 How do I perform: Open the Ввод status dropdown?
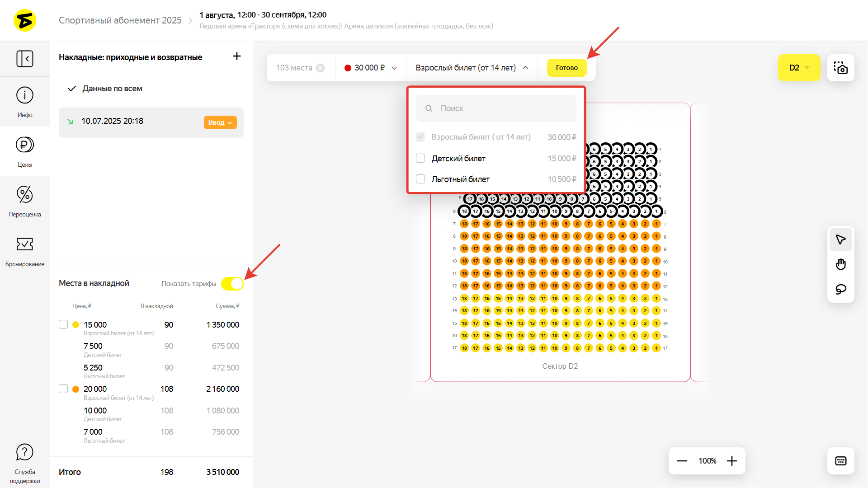tap(220, 122)
